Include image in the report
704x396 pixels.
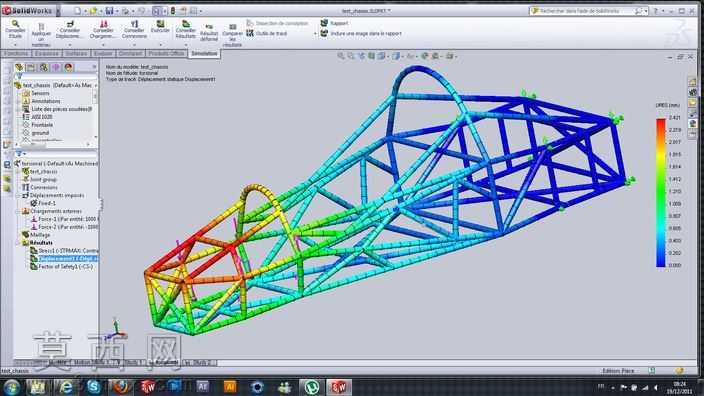pos(361,34)
